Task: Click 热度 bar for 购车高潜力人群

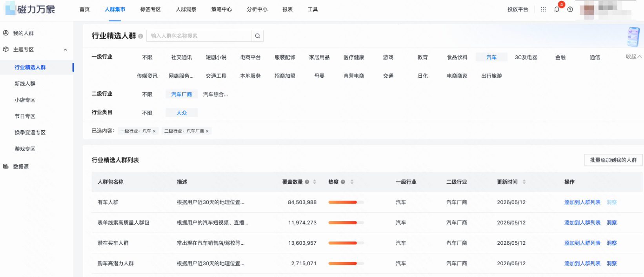Action: (346, 264)
